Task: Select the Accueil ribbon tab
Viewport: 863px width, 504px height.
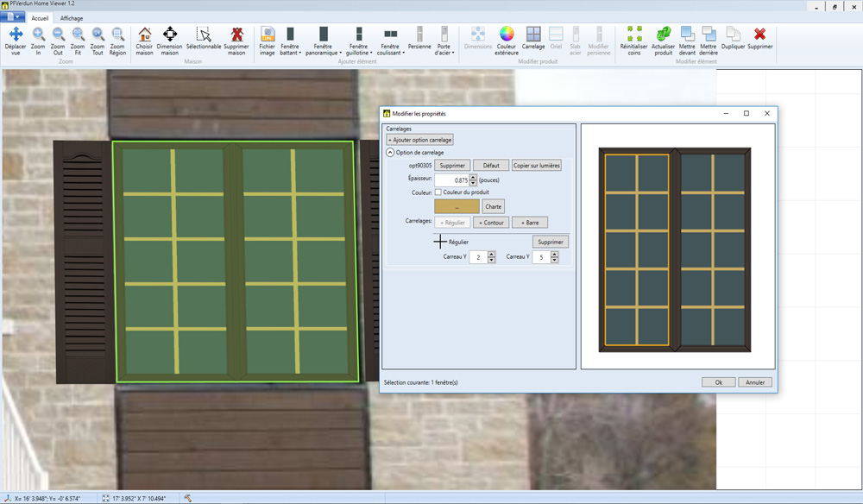Action: 40,18
